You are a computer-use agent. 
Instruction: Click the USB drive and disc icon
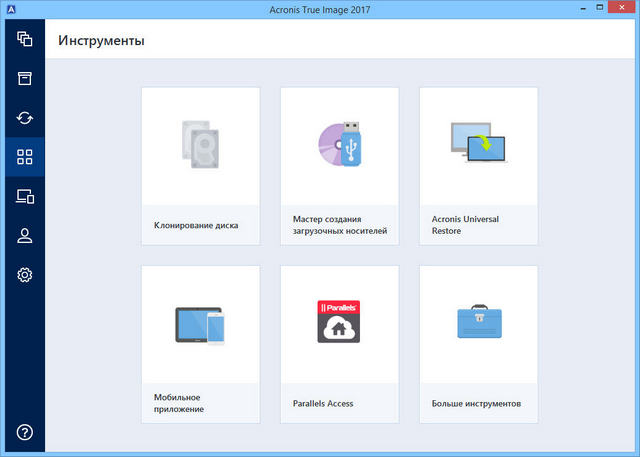click(339, 144)
